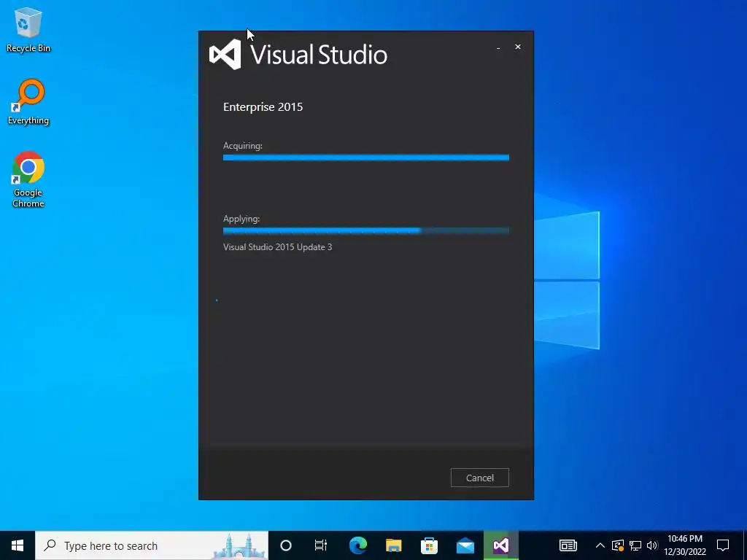Open the Windows Start menu
This screenshot has width=747, height=560.
(x=18, y=545)
